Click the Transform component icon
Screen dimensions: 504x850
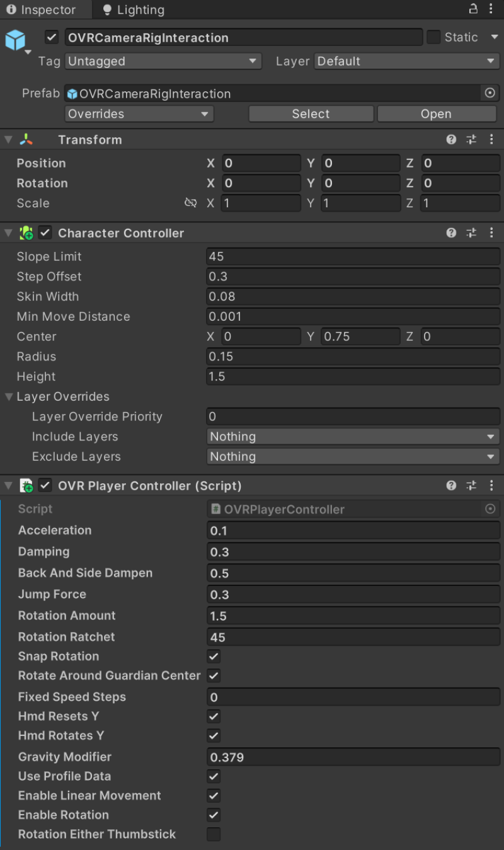click(26, 139)
